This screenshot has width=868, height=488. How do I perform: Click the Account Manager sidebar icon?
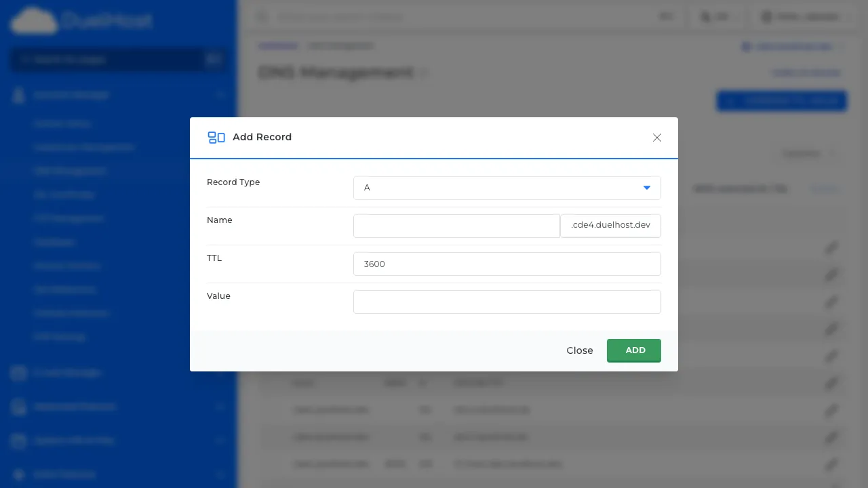click(19, 96)
